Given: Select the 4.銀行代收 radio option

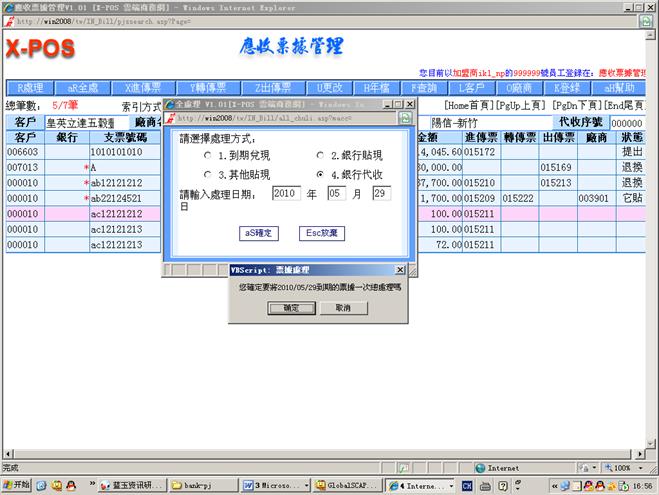Looking at the screenshot, I should [x=320, y=175].
